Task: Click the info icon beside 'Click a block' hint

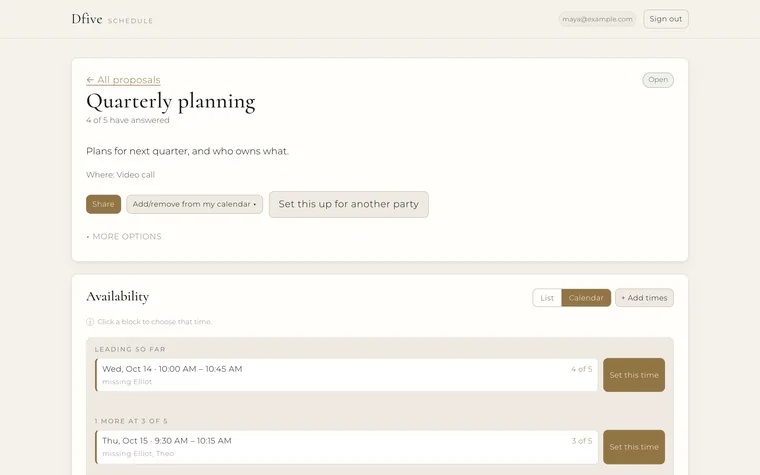Action: 90,322
